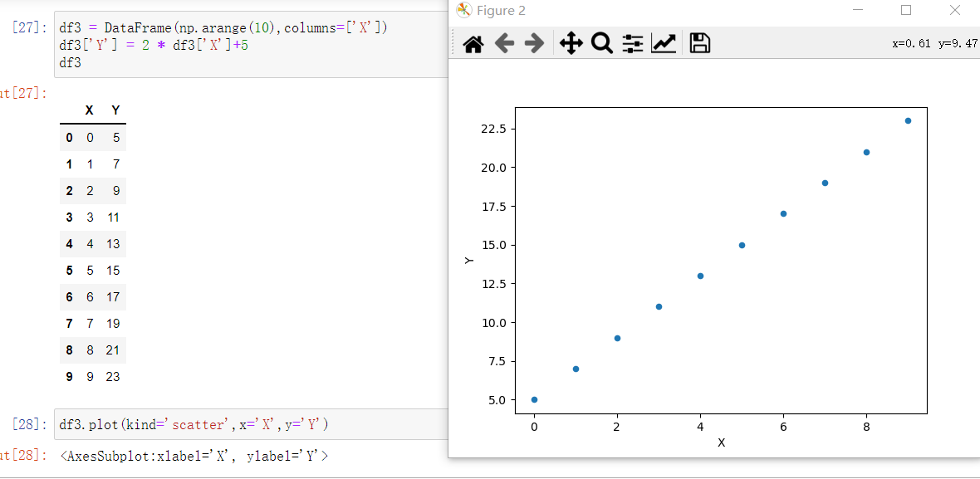980x479 pixels.
Task: Close the Figure 2 window
Action: click(x=954, y=10)
